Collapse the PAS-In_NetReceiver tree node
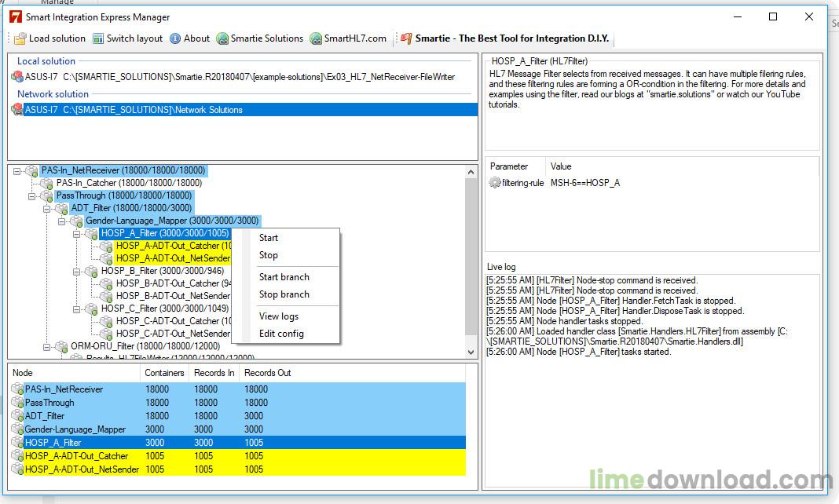 coord(17,170)
